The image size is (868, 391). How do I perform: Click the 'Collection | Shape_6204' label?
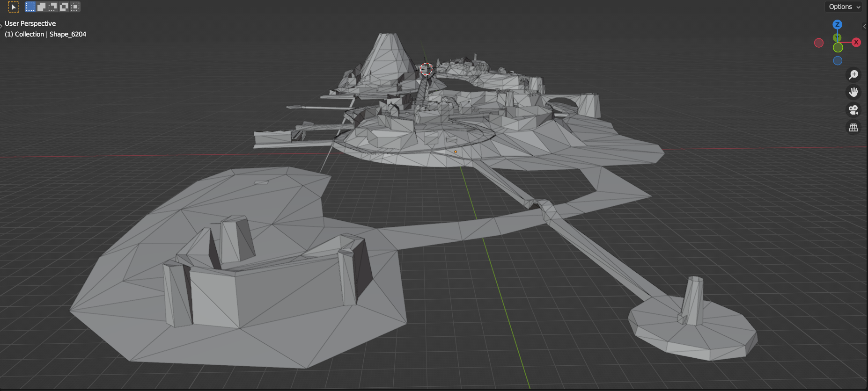(x=51, y=34)
